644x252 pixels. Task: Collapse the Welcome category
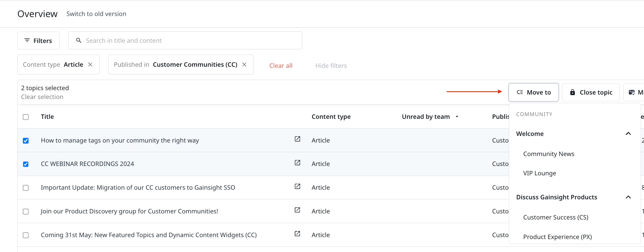point(628,134)
